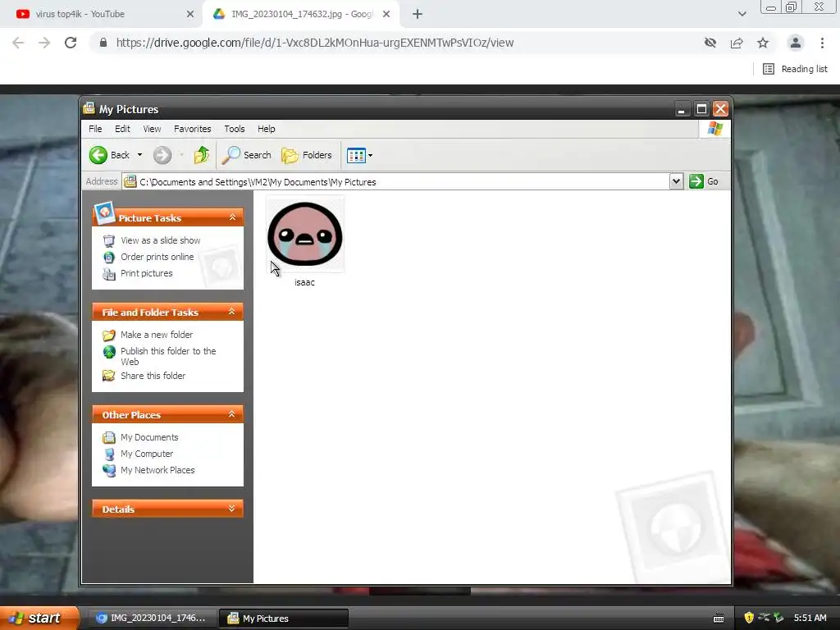Screen dimensions: 840x630
Task: Close the virus top4ik YouTube tab
Action: point(190,14)
